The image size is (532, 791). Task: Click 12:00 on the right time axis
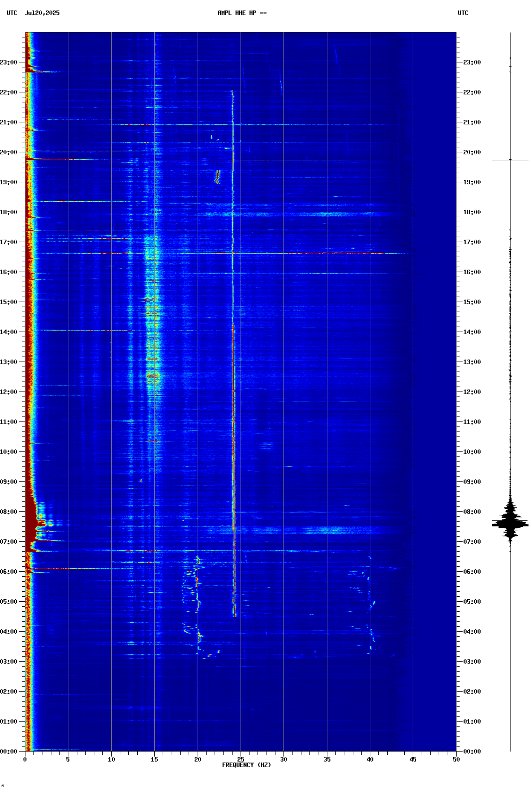472,392
